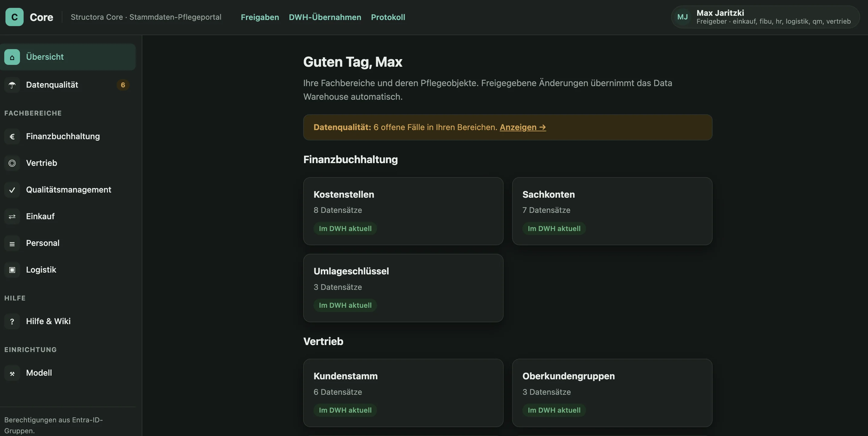Viewport: 868px width, 436px height.
Task: Open Max Jaritzki user profile
Action: pos(765,17)
